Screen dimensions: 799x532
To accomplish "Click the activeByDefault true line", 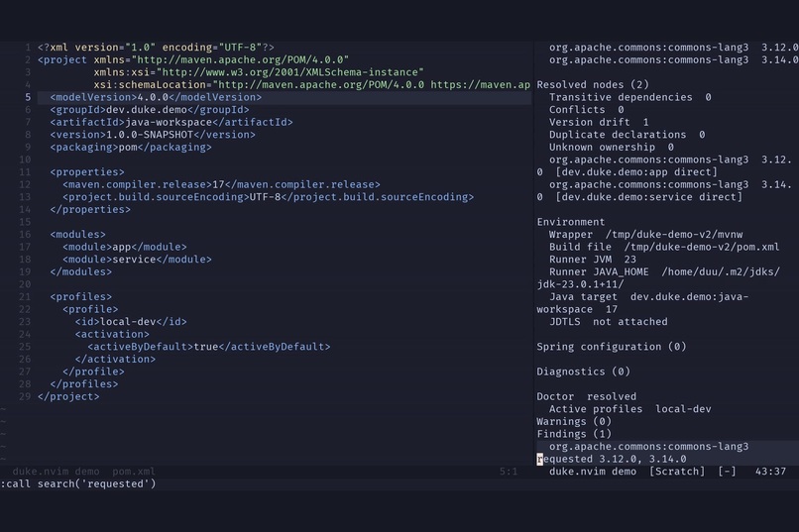I will click(x=209, y=347).
